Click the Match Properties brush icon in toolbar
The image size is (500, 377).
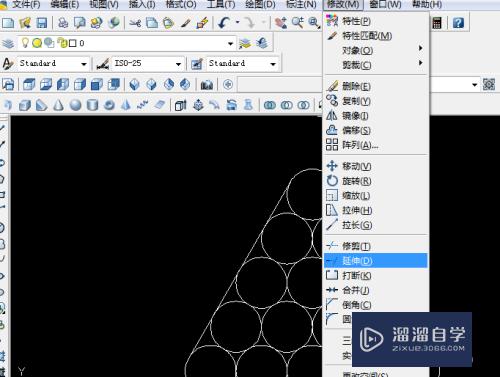click(186, 23)
